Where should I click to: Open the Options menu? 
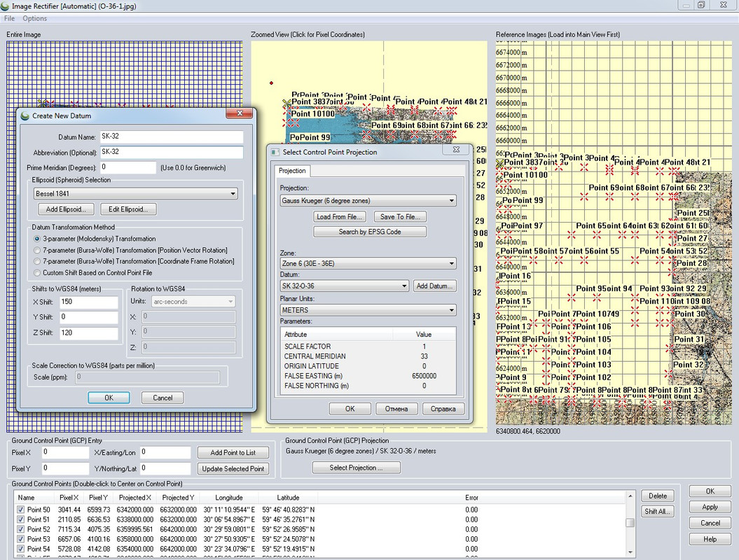tap(35, 18)
